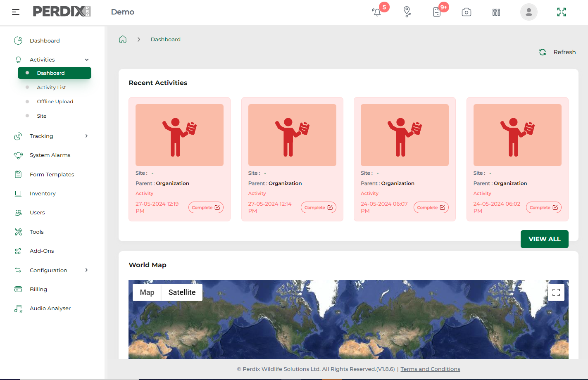Click the VIEW ALL button for Recent Activities
This screenshot has height=380, width=588.
pyautogui.click(x=544, y=239)
